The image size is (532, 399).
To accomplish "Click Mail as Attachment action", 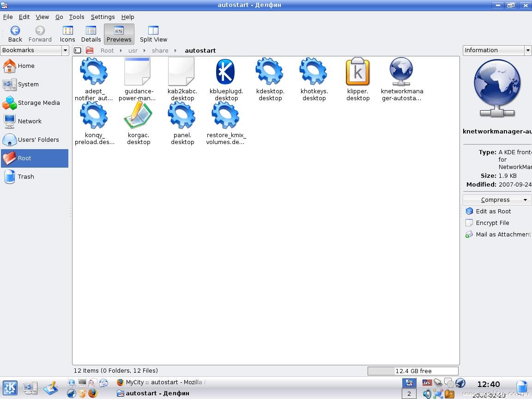I will coord(498,235).
